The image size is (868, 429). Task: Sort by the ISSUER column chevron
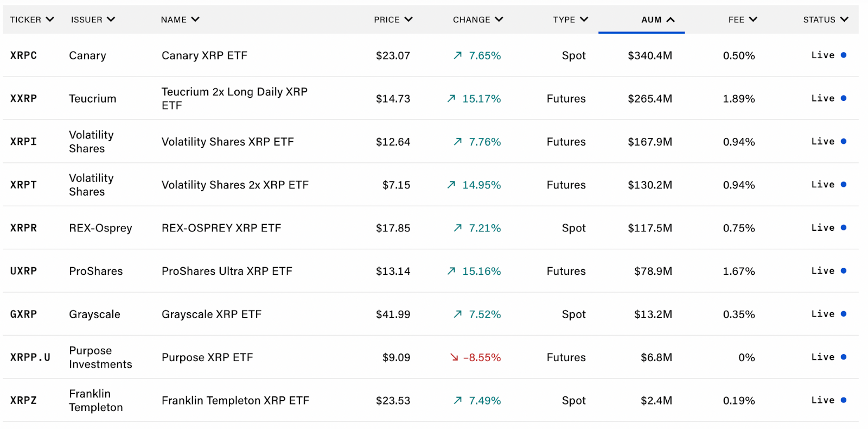[x=111, y=20]
